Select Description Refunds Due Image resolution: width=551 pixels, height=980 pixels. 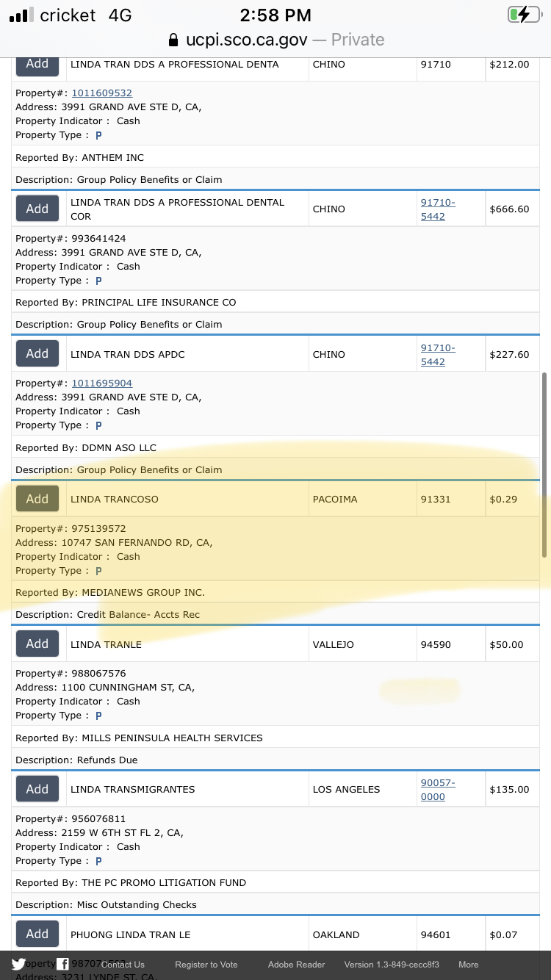click(76, 760)
